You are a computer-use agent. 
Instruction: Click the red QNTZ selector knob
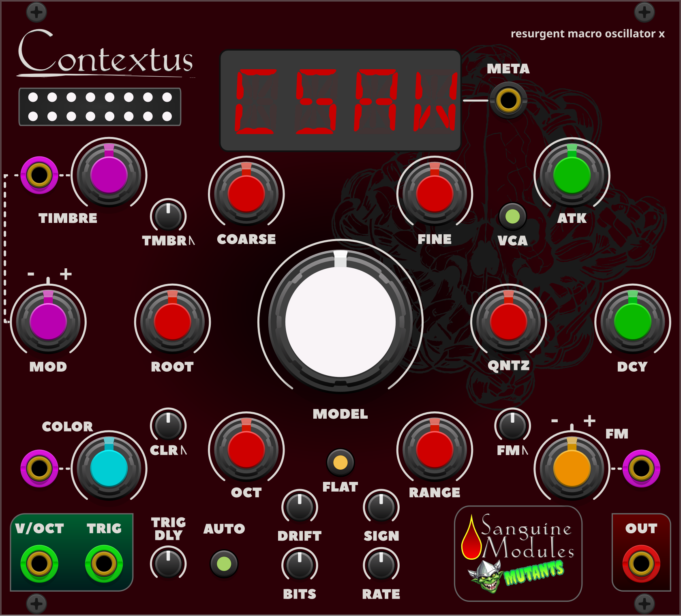coord(508,322)
